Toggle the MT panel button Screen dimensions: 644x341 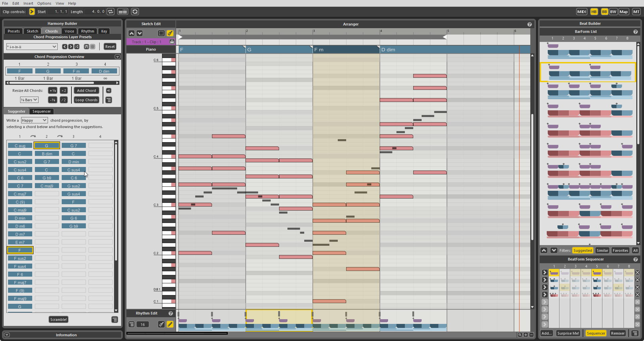coord(636,12)
